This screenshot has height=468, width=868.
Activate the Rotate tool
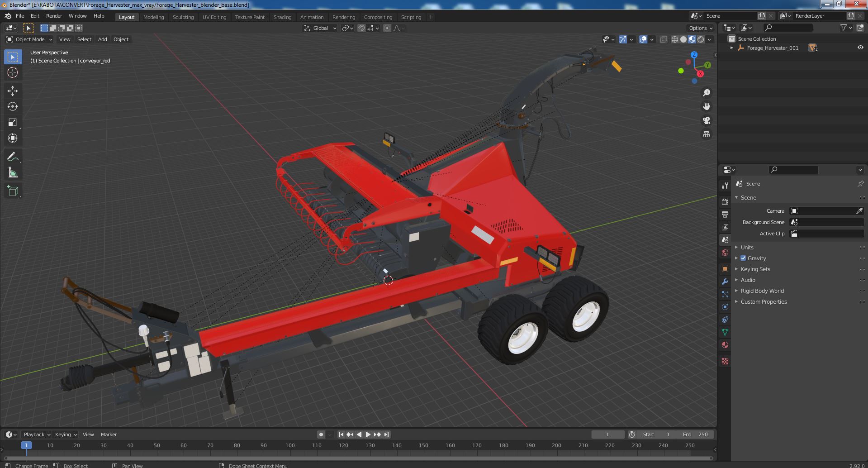(13, 106)
